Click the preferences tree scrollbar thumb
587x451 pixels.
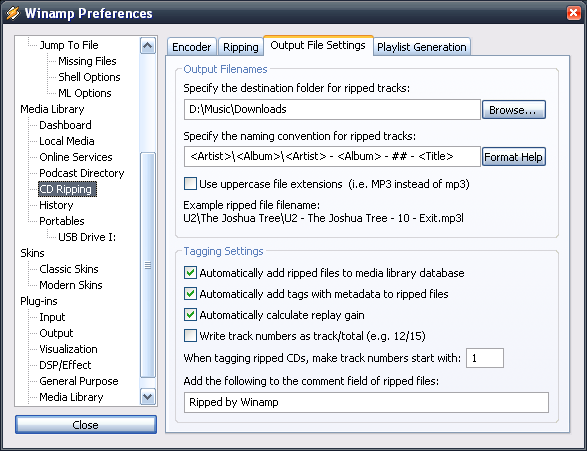pos(148,265)
